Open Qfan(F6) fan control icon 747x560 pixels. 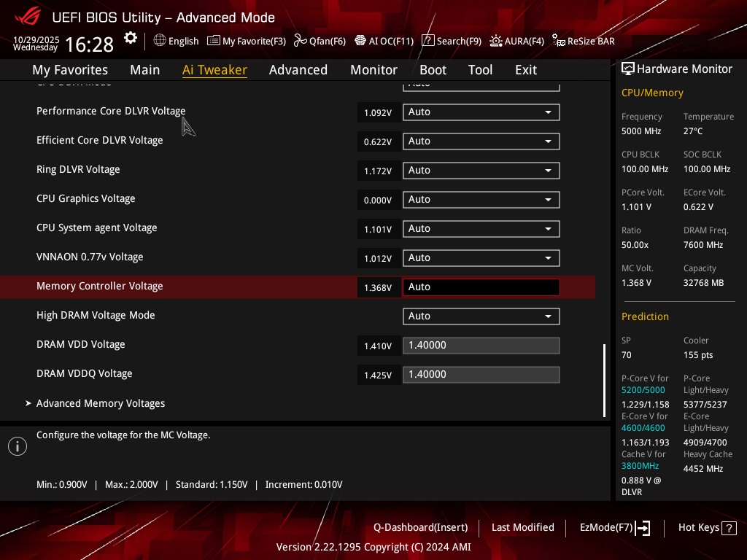point(300,41)
